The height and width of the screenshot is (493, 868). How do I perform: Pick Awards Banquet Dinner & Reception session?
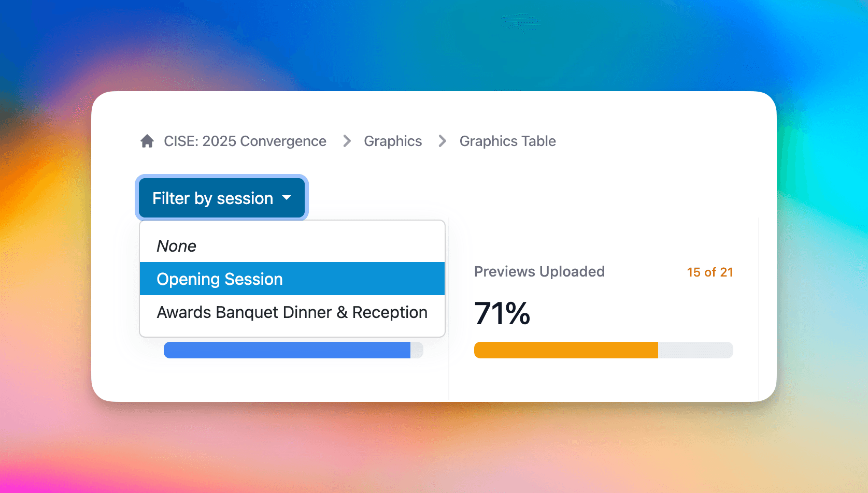[x=292, y=312]
